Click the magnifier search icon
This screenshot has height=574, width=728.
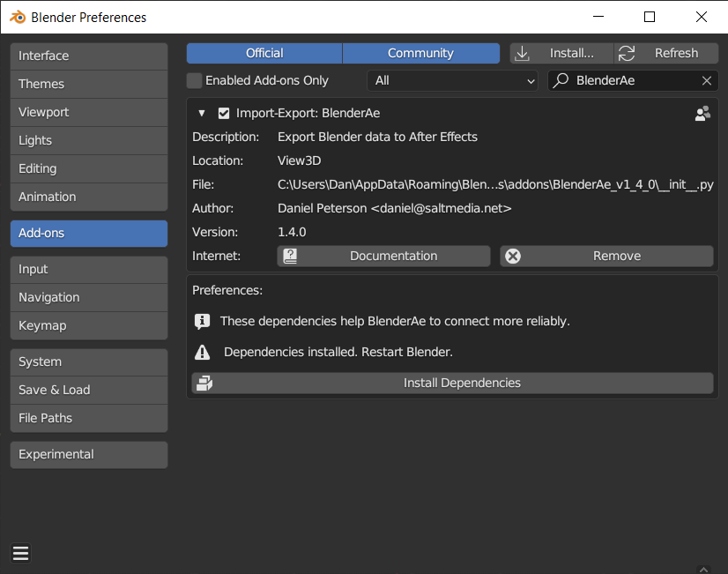[561, 80]
